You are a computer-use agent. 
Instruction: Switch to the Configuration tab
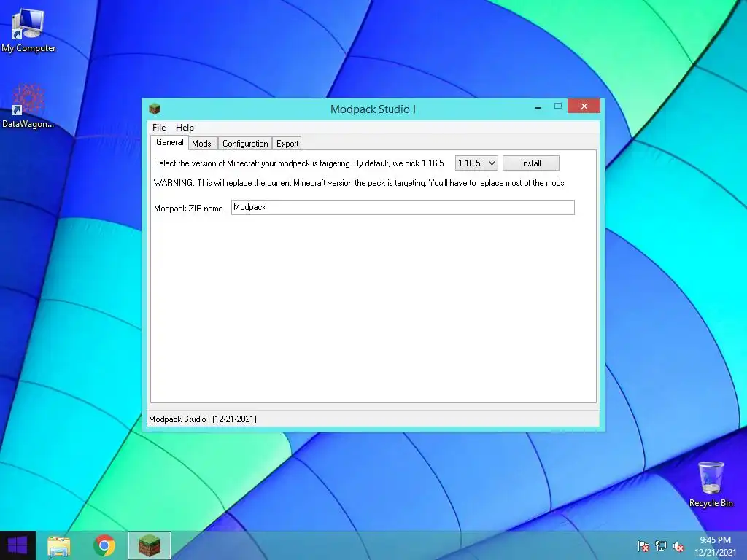tap(245, 144)
